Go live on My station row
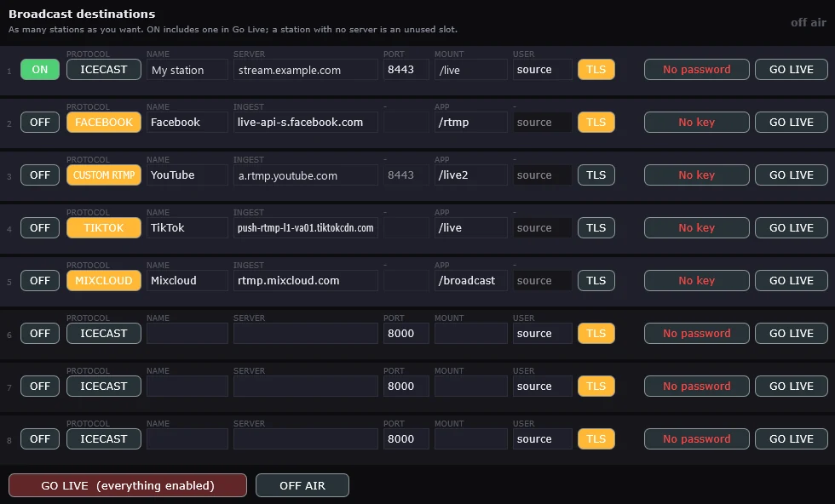The image size is (835, 504). (792, 70)
